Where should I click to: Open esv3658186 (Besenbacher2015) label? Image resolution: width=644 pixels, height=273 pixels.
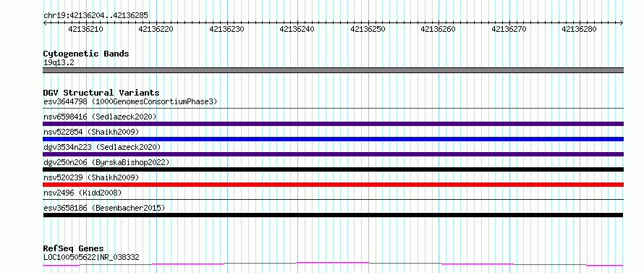pos(104,208)
